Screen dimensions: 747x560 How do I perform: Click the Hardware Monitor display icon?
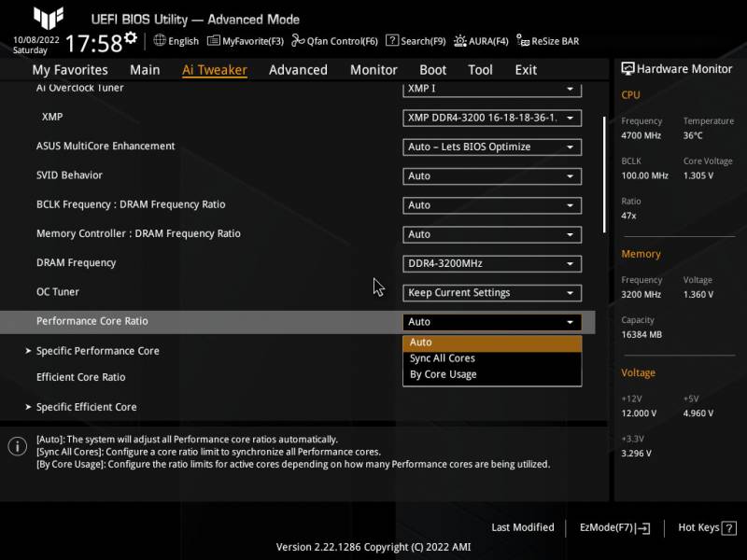point(627,69)
